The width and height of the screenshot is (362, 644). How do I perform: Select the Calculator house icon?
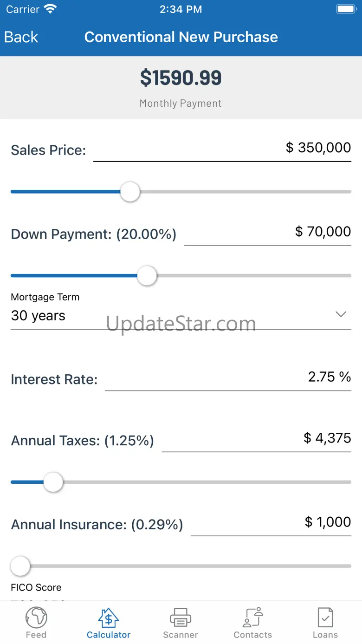(x=109, y=618)
